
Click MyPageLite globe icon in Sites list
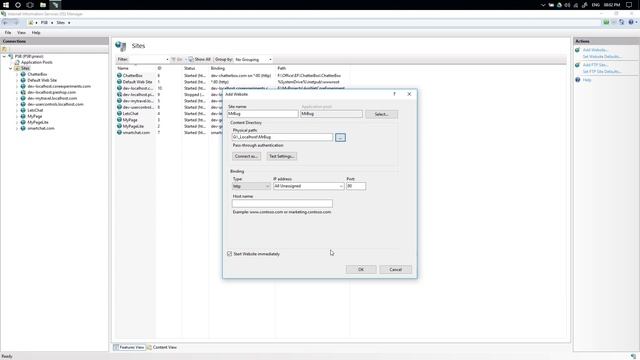click(119, 126)
